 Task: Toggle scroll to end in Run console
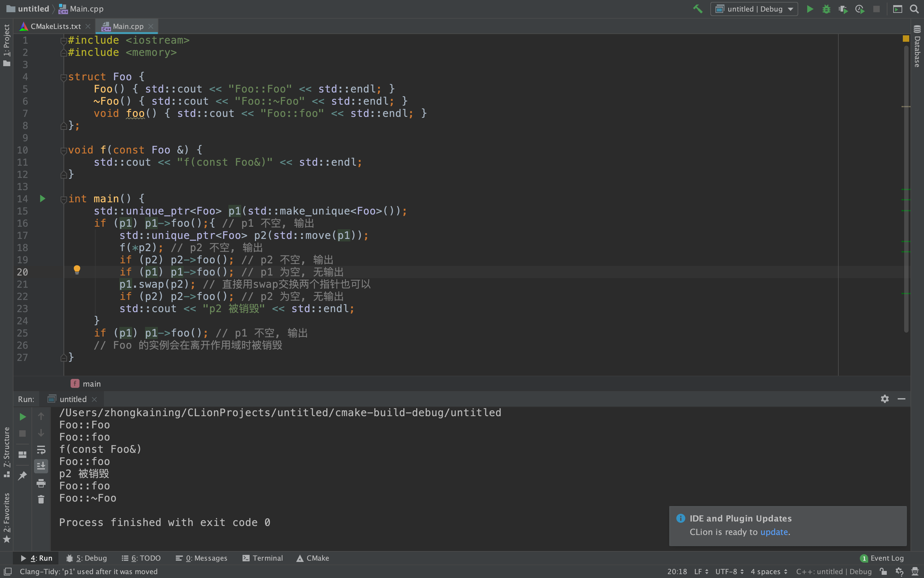pyautogui.click(x=41, y=466)
